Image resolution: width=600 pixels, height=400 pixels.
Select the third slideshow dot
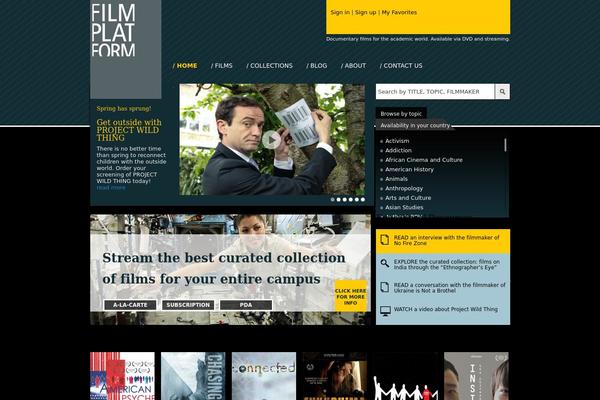pos(345,199)
